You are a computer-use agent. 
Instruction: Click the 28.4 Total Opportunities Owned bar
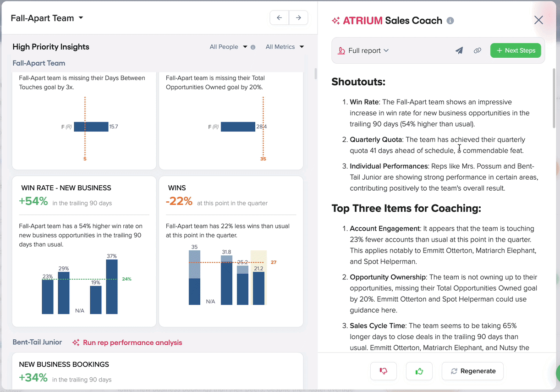click(x=238, y=127)
